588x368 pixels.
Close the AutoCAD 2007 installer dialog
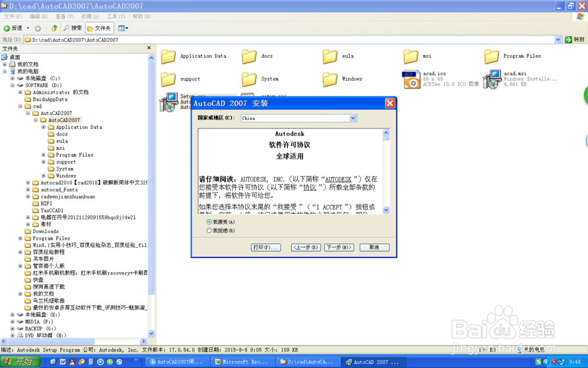[x=390, y=103]
